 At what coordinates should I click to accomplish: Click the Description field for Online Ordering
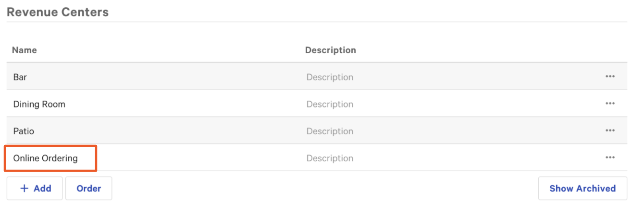pos(330,158)
